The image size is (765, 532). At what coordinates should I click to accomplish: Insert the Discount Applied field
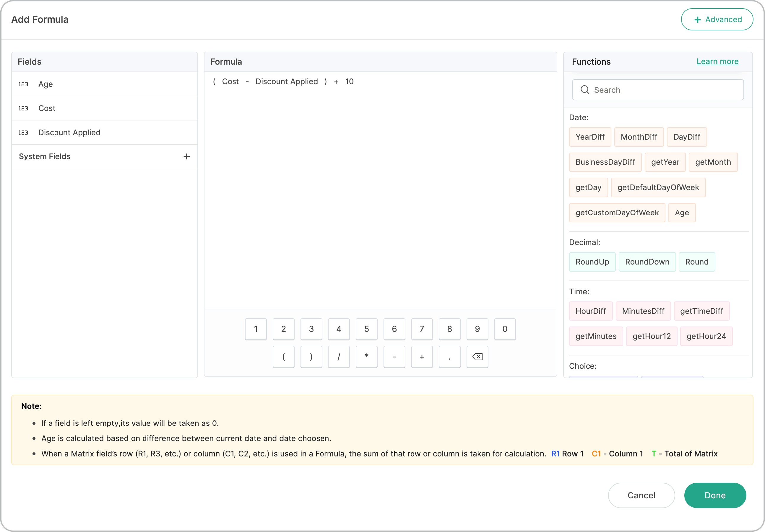pyautogui.click(x=69, y=133)
